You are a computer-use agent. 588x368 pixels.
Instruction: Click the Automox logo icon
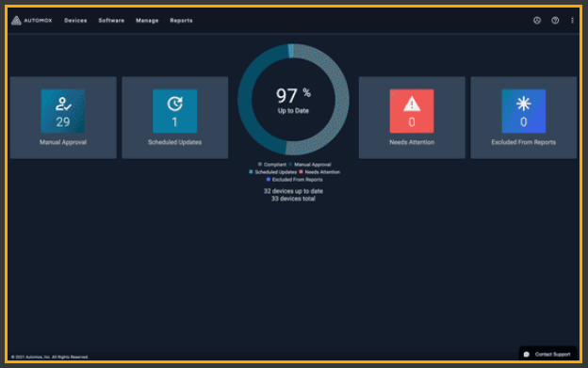pos(16,21)
